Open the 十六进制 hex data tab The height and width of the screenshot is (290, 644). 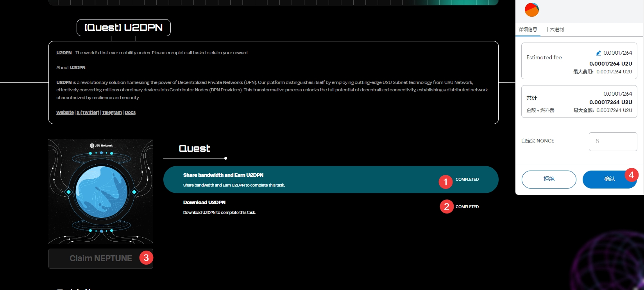coord(554,30)
